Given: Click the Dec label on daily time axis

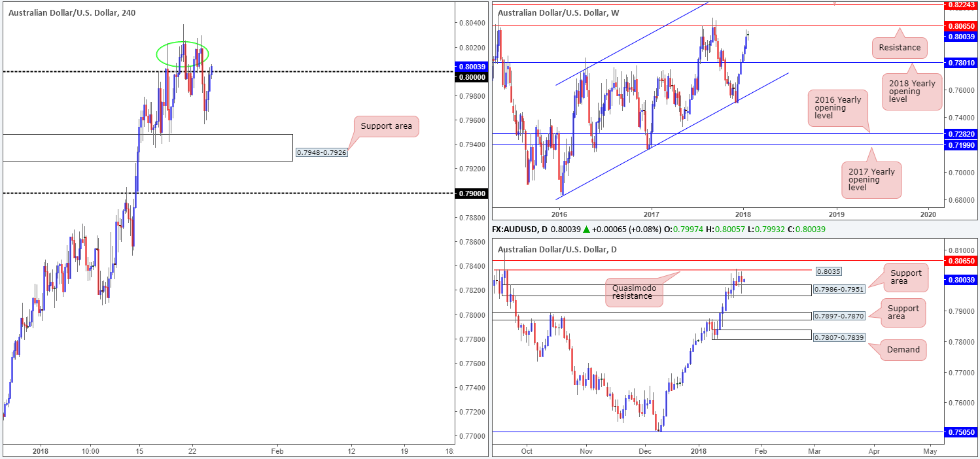Looking at the screenshot, I should (x=645, y=451).
